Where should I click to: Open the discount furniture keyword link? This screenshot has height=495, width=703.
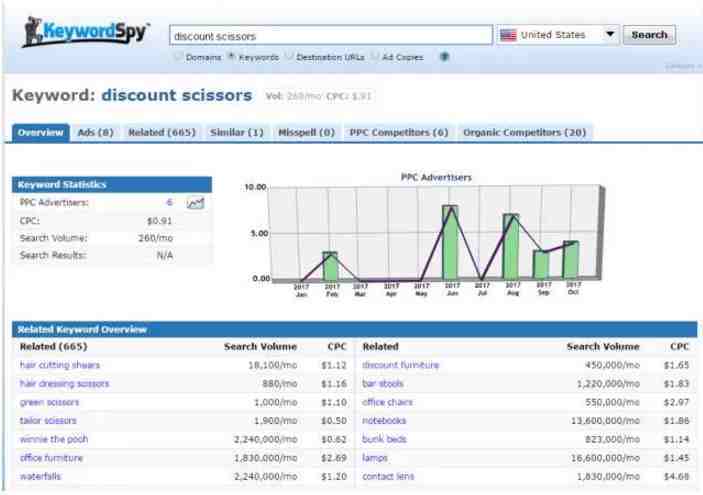click(x=400, y=365)
